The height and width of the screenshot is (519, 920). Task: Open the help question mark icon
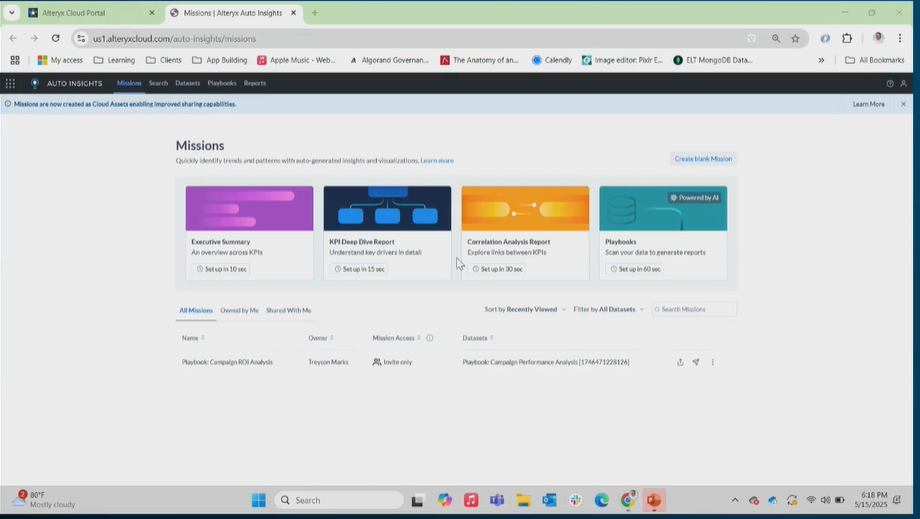pyautogui.click(x=890, y=84)
